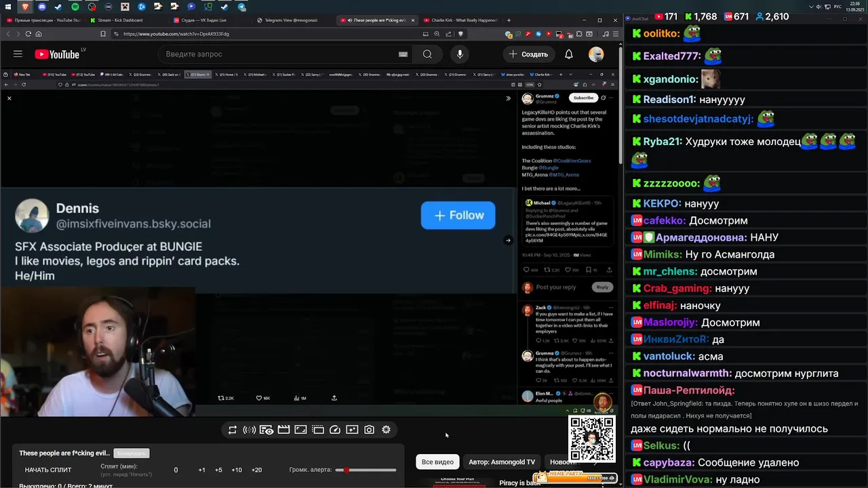Add +1 minute to split
This screenshot has height=488, width=868.
(x=201, y=470)
